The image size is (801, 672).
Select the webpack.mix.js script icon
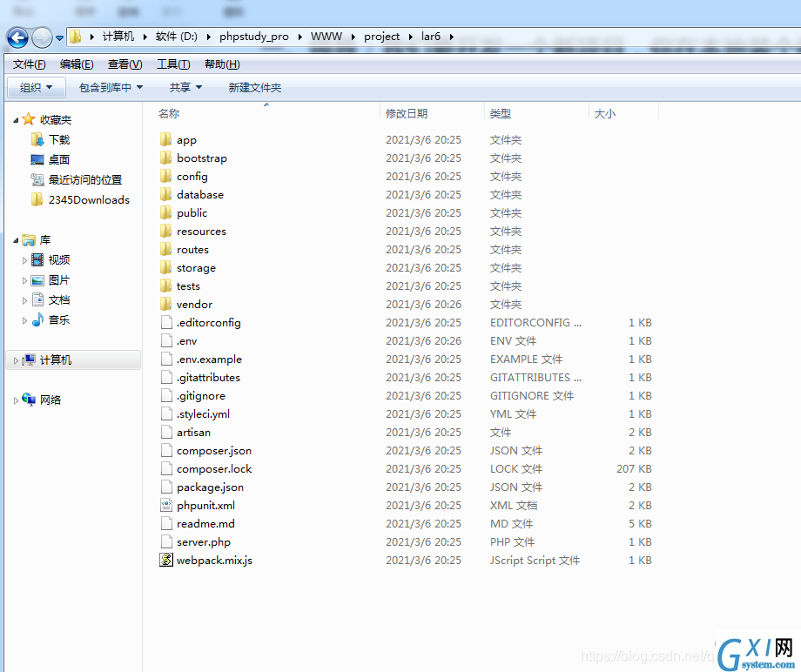pyautogui.click(x=166, y=561)
